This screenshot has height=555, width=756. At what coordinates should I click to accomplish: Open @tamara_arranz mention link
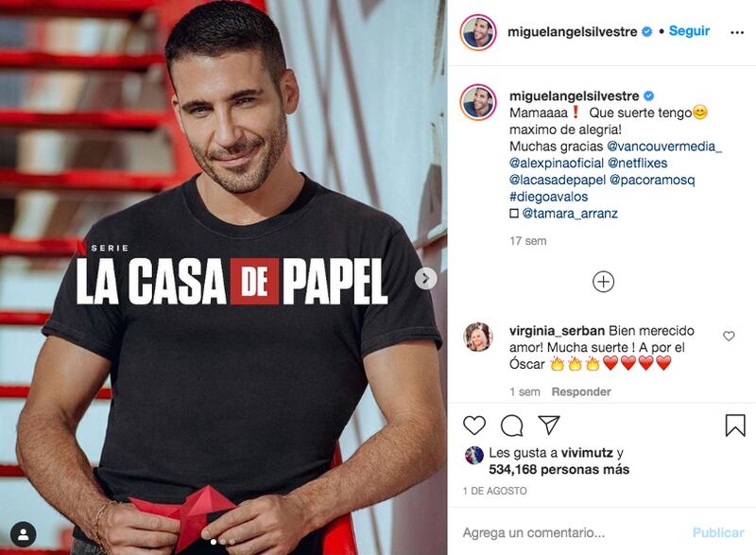(570, 213)
